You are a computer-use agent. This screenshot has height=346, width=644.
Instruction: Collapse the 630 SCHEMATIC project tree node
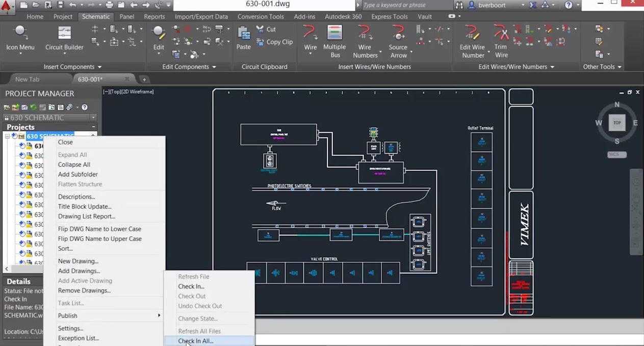click(7, 136)
